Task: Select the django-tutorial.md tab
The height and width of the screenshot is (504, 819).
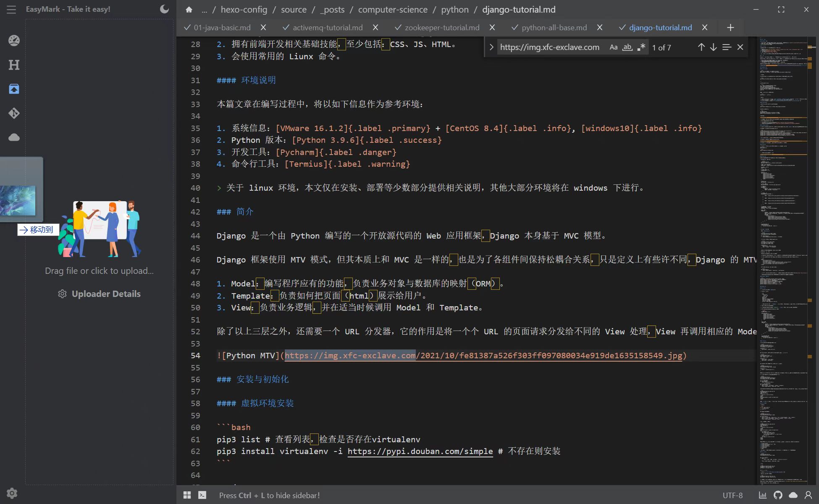Action: [x=660, y=27]
